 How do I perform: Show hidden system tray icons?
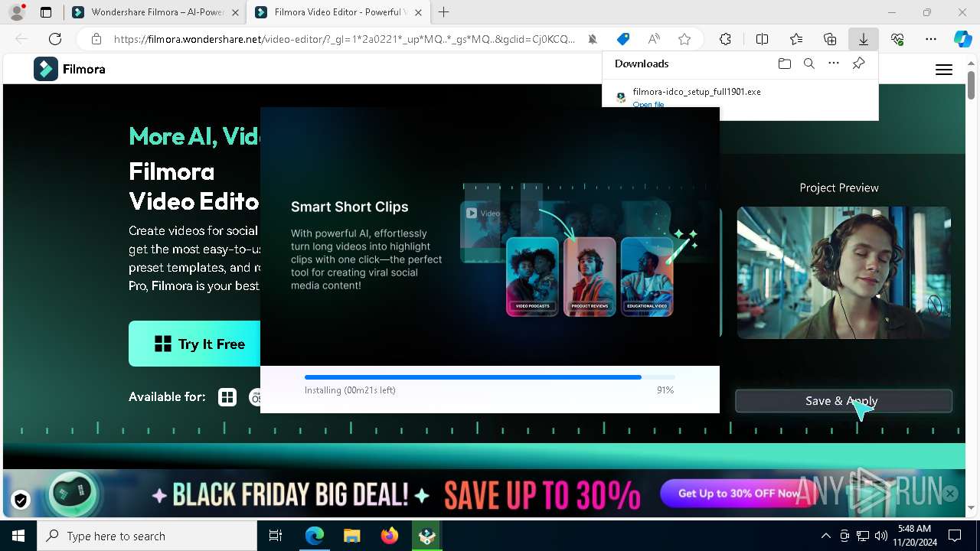(825, 536)
